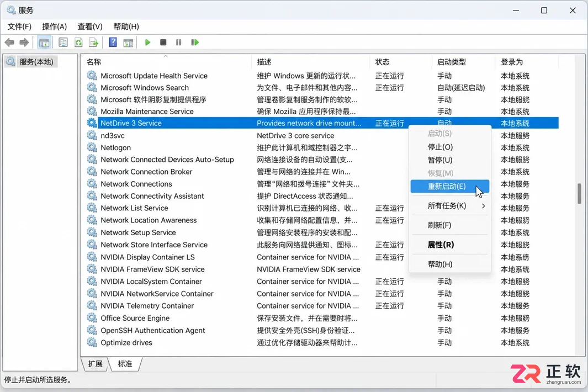Click the show/hide action pane icon

[128, 43]
